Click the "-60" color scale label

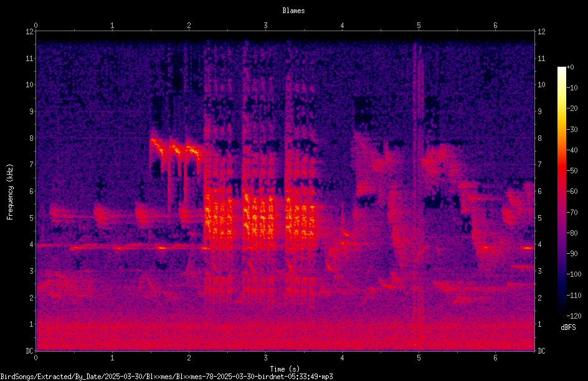click(572, 191)
